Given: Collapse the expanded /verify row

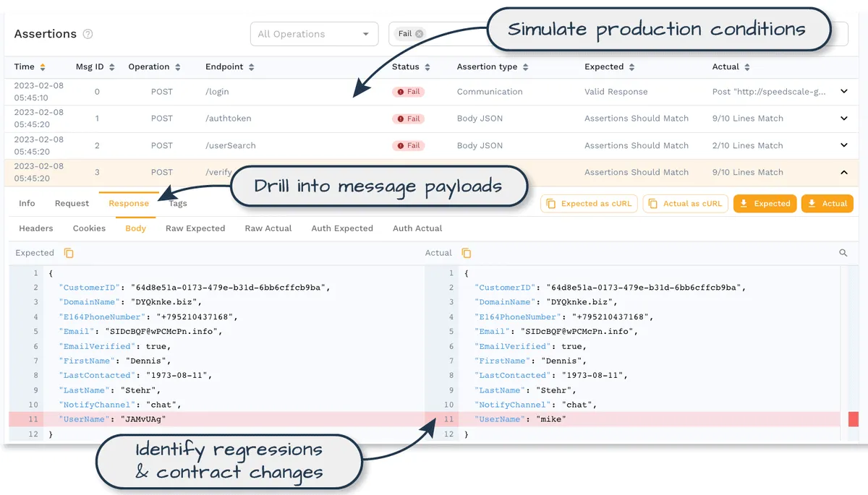Looking at the screenshot, I should pyautogui.click(x=843, y=173).
